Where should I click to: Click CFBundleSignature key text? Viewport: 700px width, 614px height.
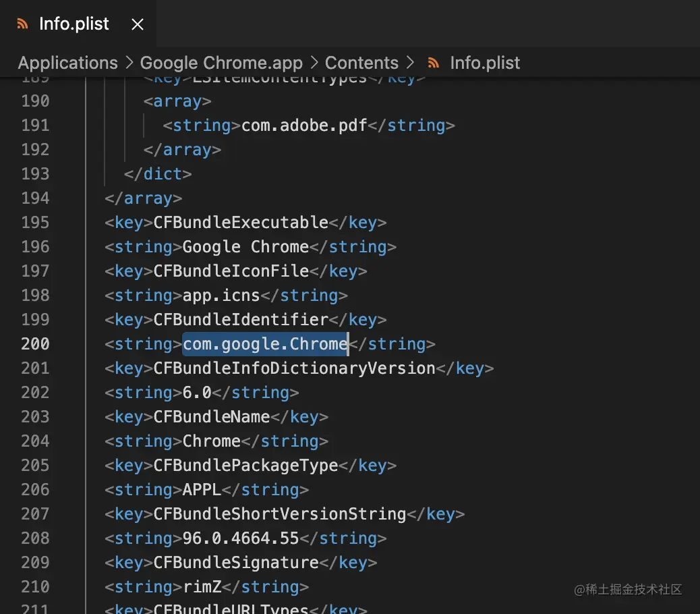[x=236, y=563]
